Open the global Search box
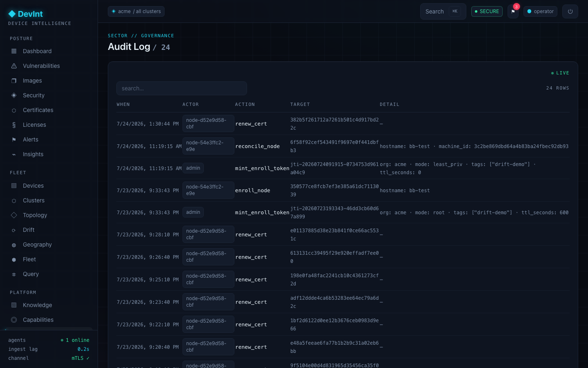 coord(443,11)
